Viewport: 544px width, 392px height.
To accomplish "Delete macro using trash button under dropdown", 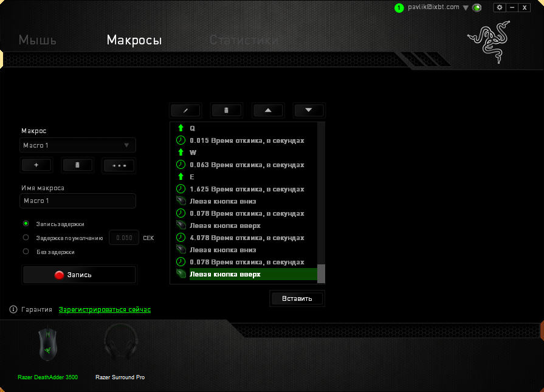I will point(77,165).
